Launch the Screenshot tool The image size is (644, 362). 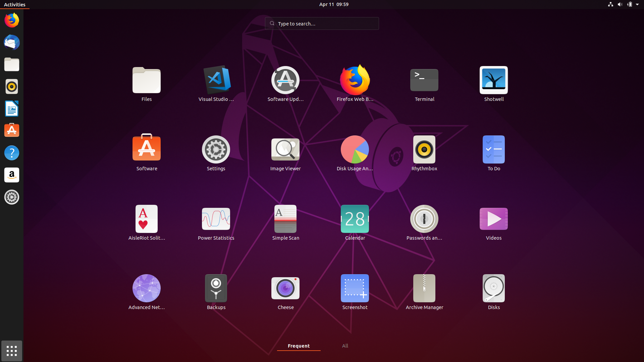[x=355, y=288]
